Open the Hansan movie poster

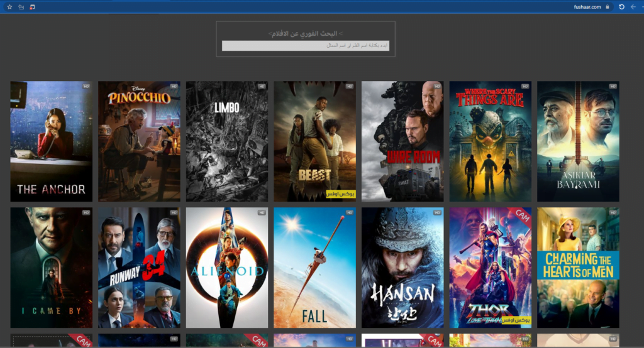point(402,268)
